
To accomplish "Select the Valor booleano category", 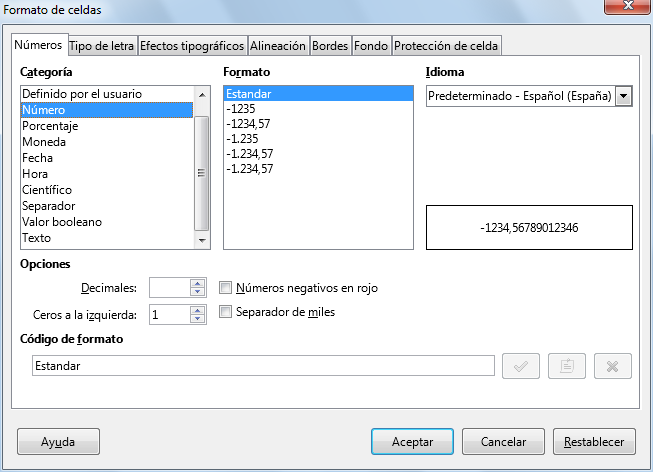I will [x=107, y=222].
